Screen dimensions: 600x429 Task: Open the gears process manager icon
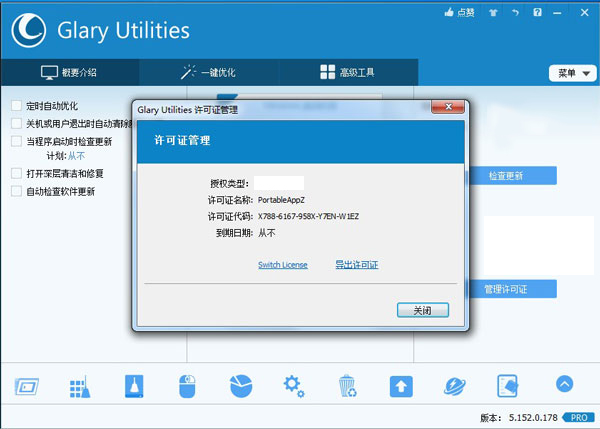pos(294,387)
